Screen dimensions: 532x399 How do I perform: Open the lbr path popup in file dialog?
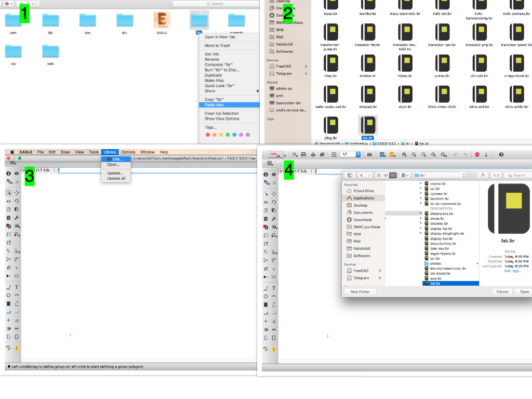pos(440,176)
